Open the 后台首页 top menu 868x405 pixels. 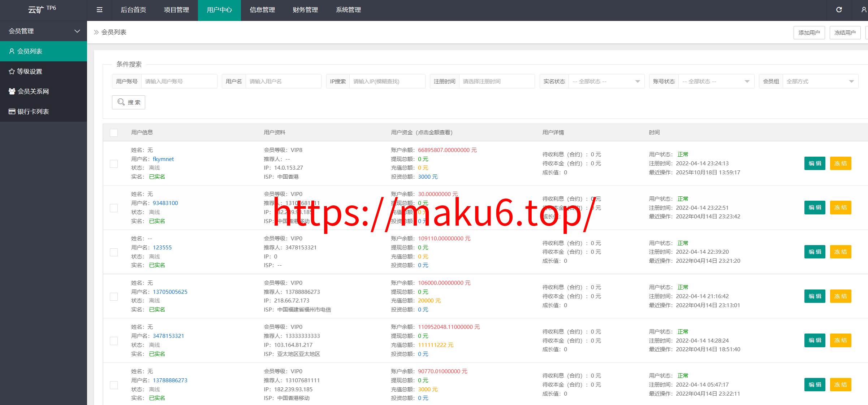click(x=133, y=10)
